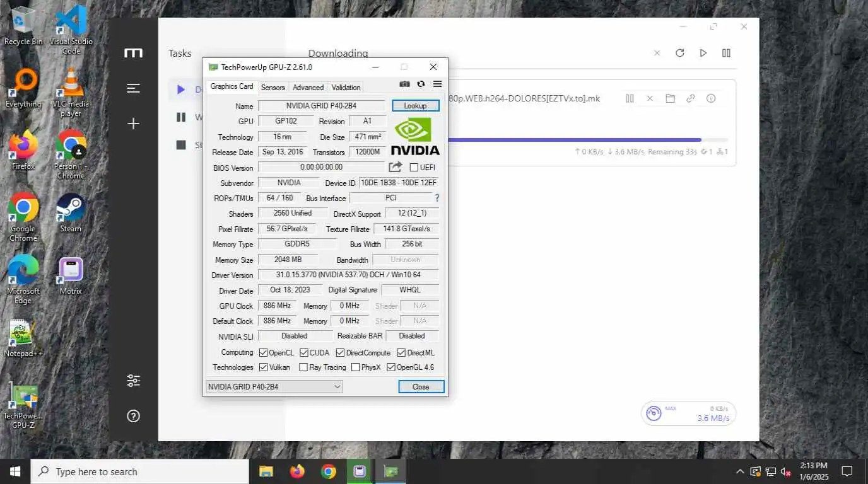Toggle the PhysX checkbox
Screen dimensions: 868x484
(x=355, y=367)
